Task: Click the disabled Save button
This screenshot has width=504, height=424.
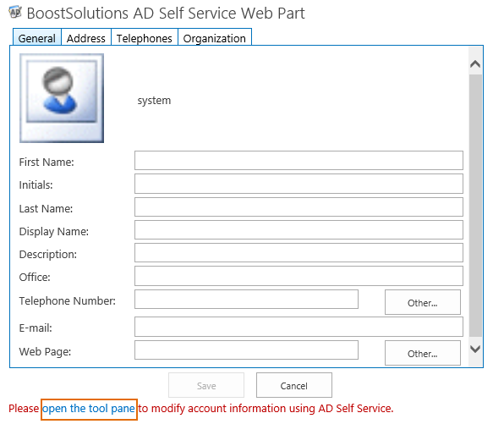Action: [206, 385]
